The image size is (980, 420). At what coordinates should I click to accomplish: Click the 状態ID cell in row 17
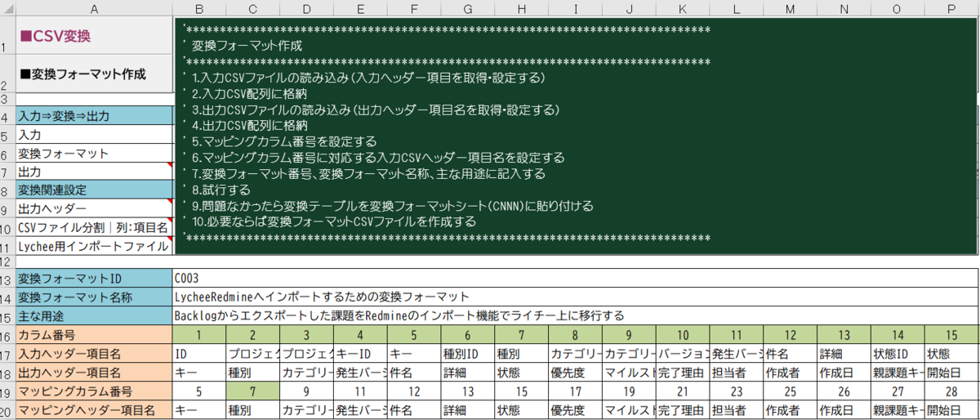click(898, 354)
